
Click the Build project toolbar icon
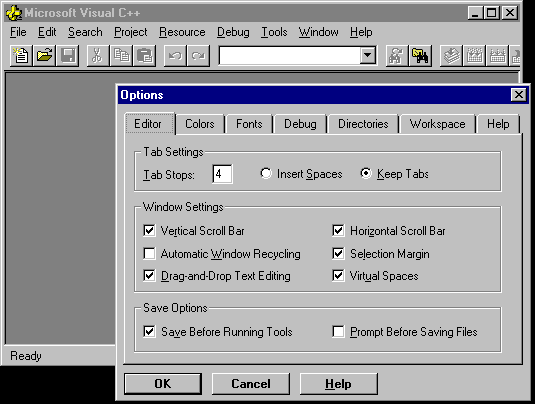(x=474, y=56)
